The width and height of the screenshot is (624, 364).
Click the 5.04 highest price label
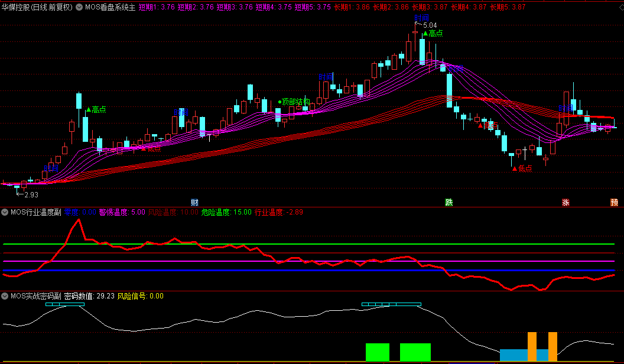click(x=430, y=25)
